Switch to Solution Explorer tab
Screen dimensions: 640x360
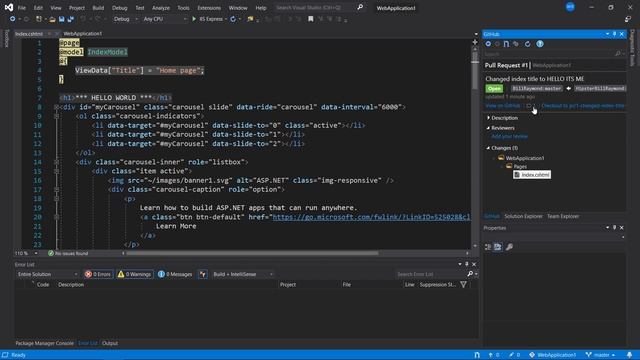tap(523, 216)
